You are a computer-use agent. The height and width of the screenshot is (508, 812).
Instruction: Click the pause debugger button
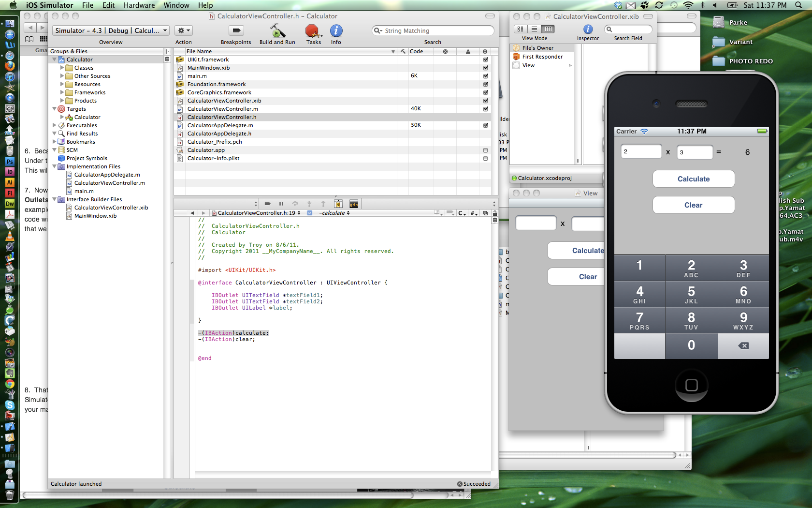tap(281, 204)
